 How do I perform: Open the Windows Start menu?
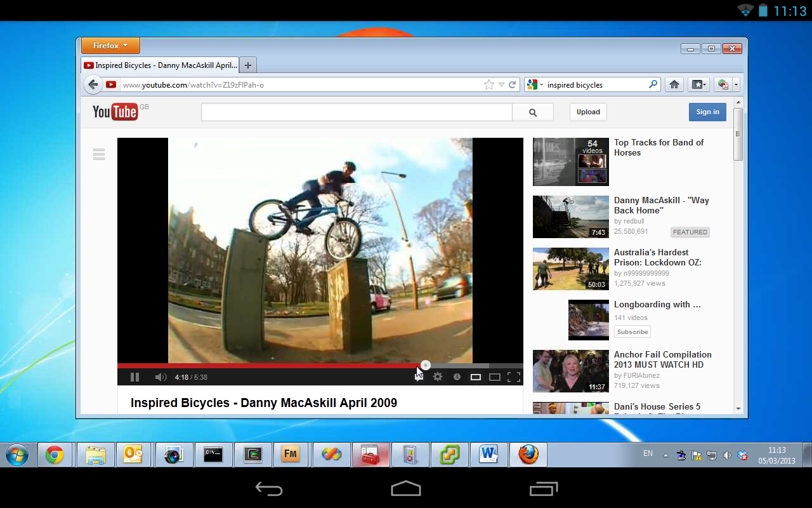(16, 455)
